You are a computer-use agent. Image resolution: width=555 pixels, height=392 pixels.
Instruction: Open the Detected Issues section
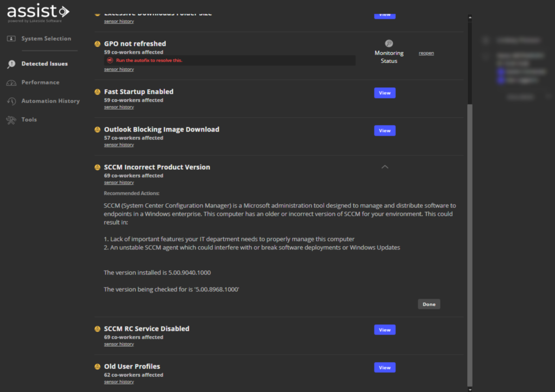coord(44,64)
